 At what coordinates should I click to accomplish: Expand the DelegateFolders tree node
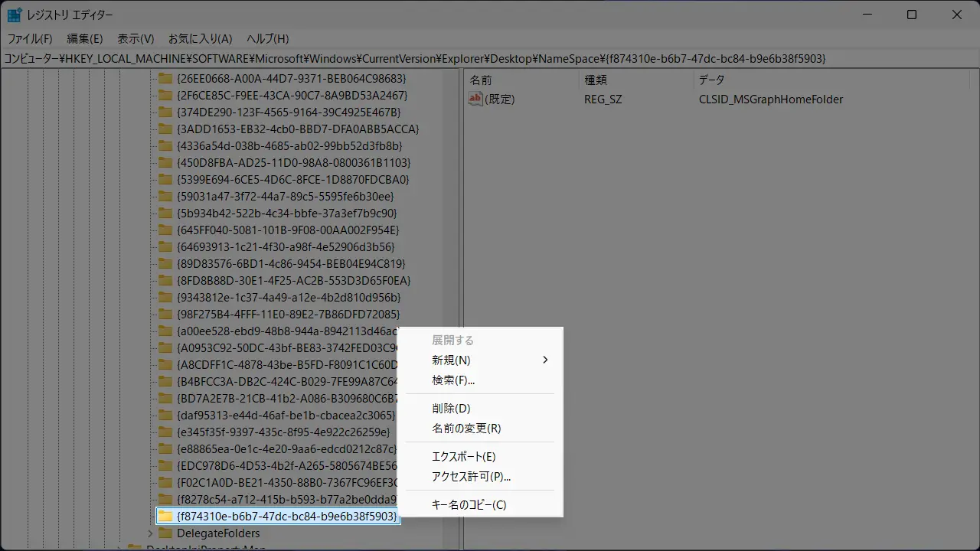[150, 533]
